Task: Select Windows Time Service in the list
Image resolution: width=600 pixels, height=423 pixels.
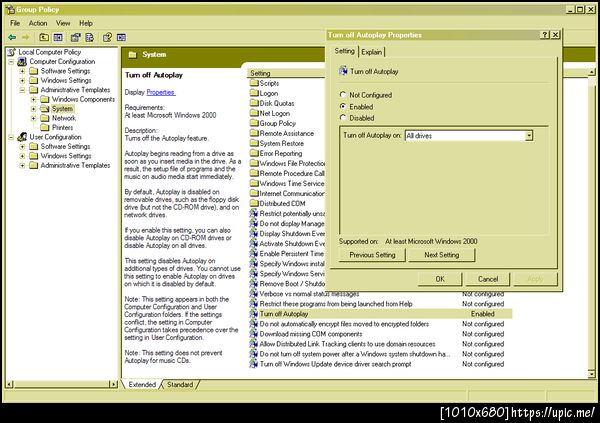Action: pos(292,183)
